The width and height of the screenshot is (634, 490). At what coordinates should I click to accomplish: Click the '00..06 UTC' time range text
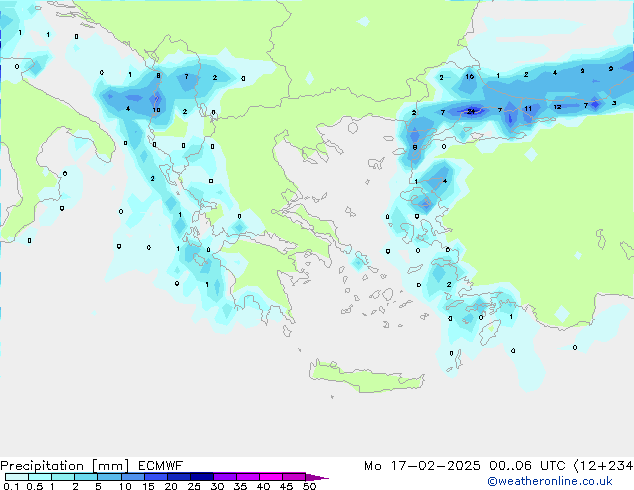pyautogui.click(x=527, y=466)
